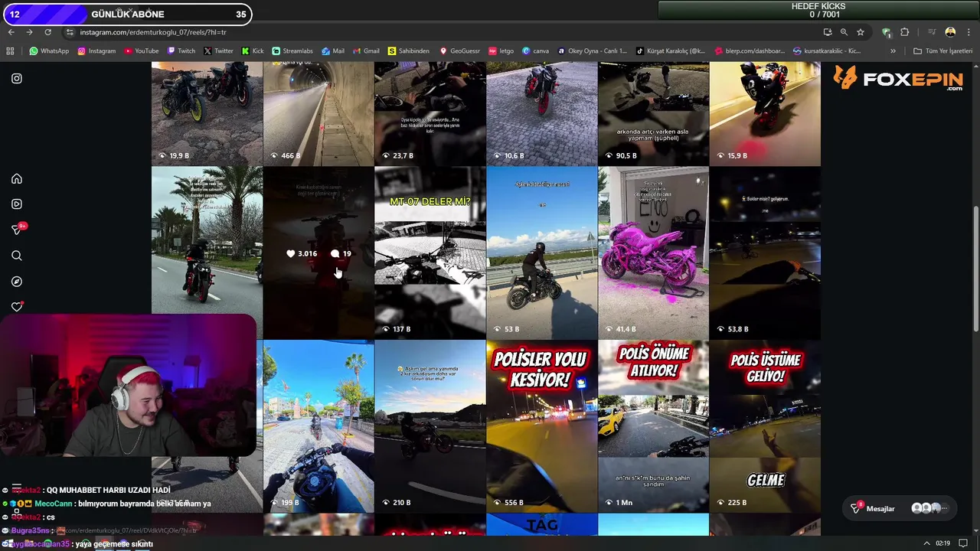Open letgo bookmark

pos(501,51)
